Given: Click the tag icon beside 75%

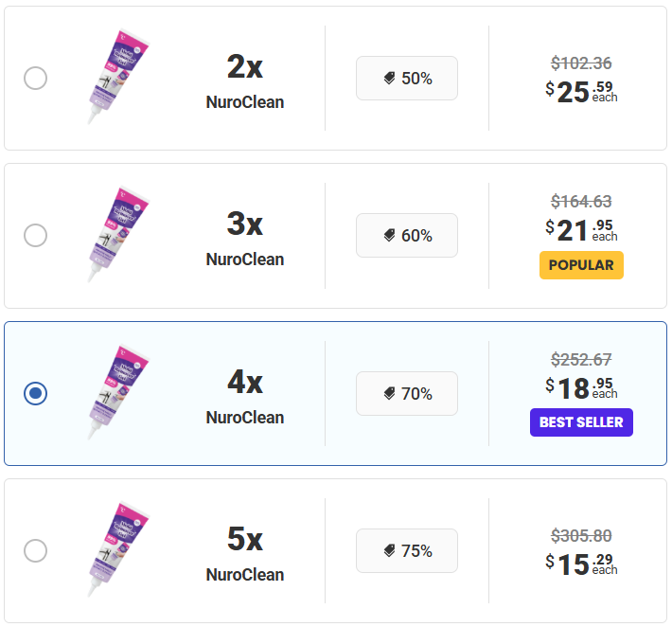Looking at the screenshot, I should click(390, 550).
